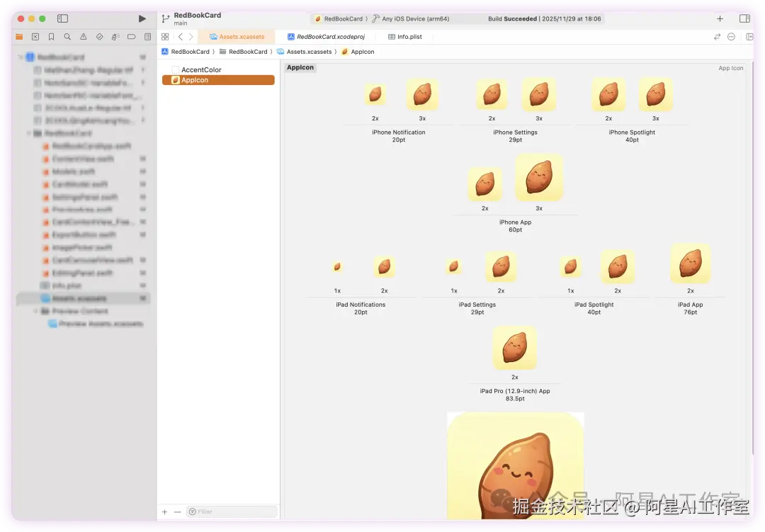Add a new asset with plus button
The height and width of the screenshot is (532, 765).
tap(165, 512)
